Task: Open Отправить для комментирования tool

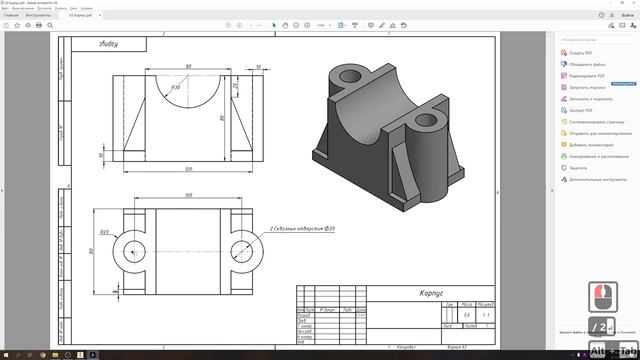Action: (x=596, y=133)
